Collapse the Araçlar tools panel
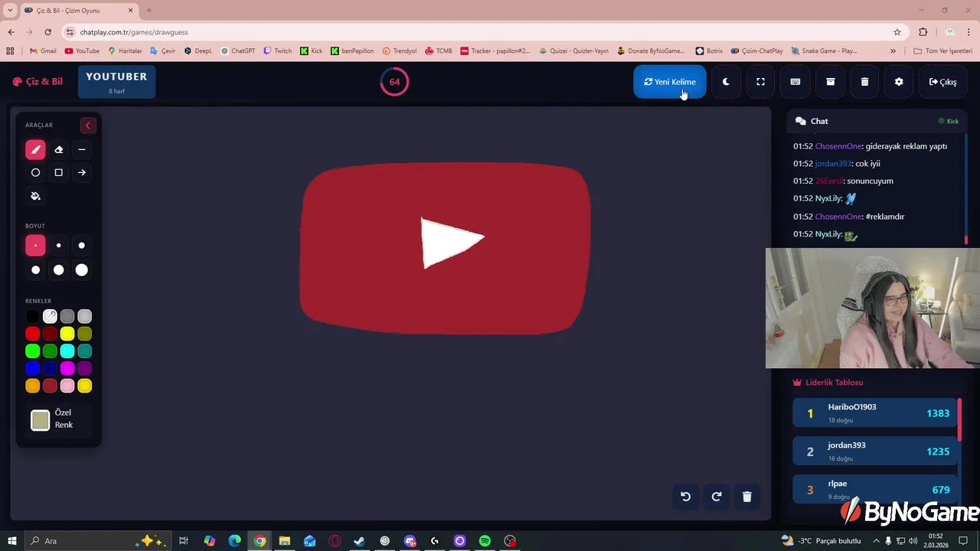 pos(87,126)
